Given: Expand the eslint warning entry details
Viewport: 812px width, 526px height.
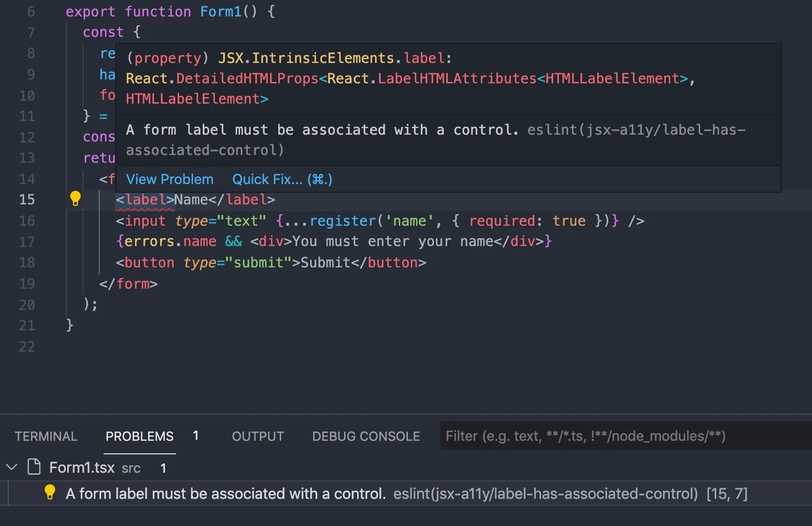Looking at the screenshot, I should click(x=224, y=493).
